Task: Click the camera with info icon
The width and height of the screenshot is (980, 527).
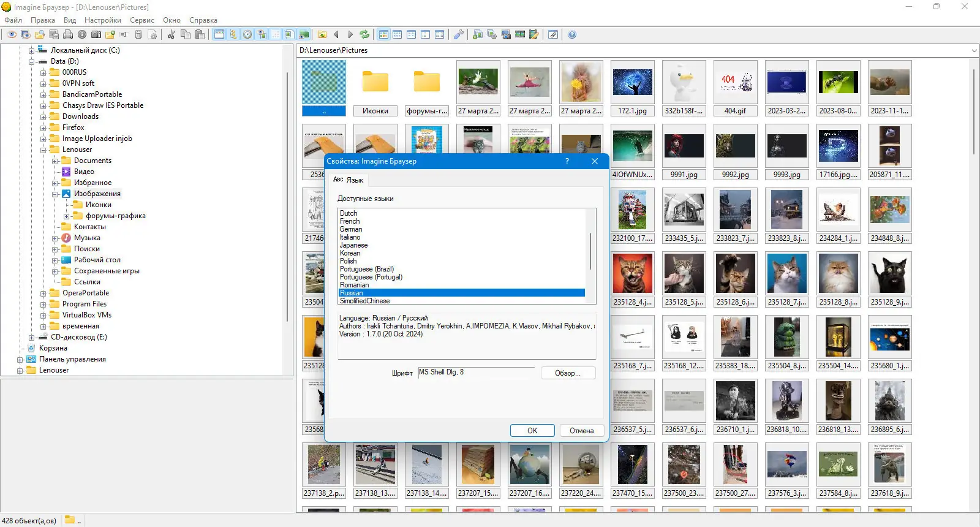Action: pos(96,35)
